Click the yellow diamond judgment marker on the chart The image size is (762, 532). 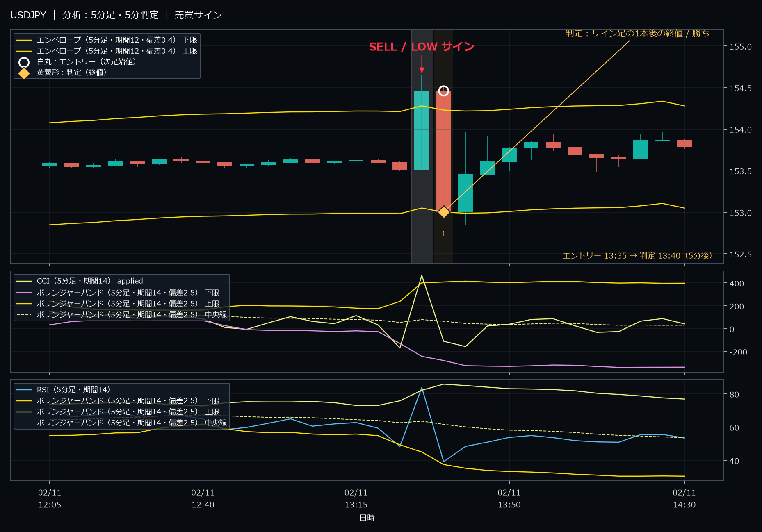[444, 212]
